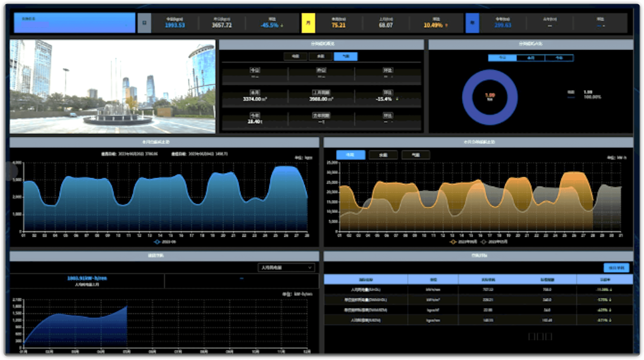Click the green arrow beside -15.4%
This screenshot has height=360, width=644.
pyautogui.click(x=397, y=99)
